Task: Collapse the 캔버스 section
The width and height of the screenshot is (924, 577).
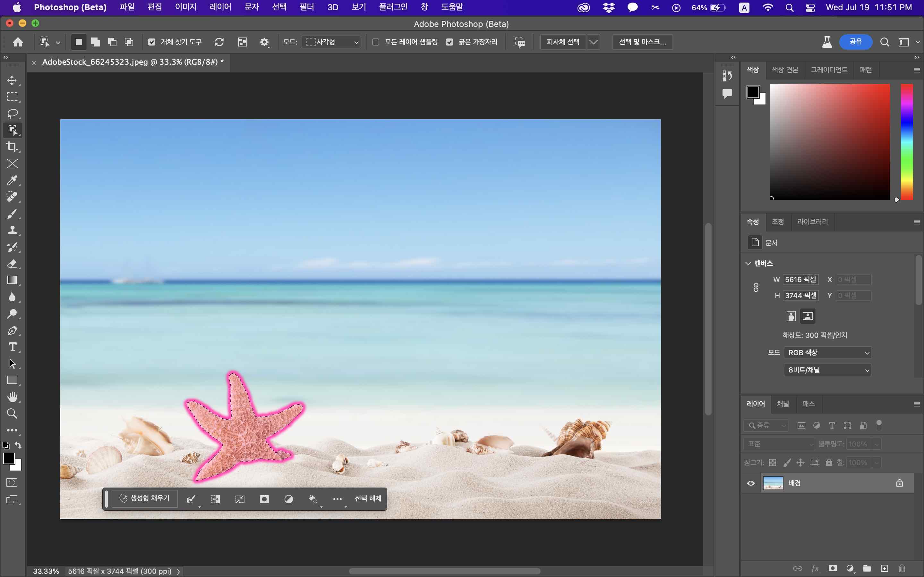Action: click(748, 263)
